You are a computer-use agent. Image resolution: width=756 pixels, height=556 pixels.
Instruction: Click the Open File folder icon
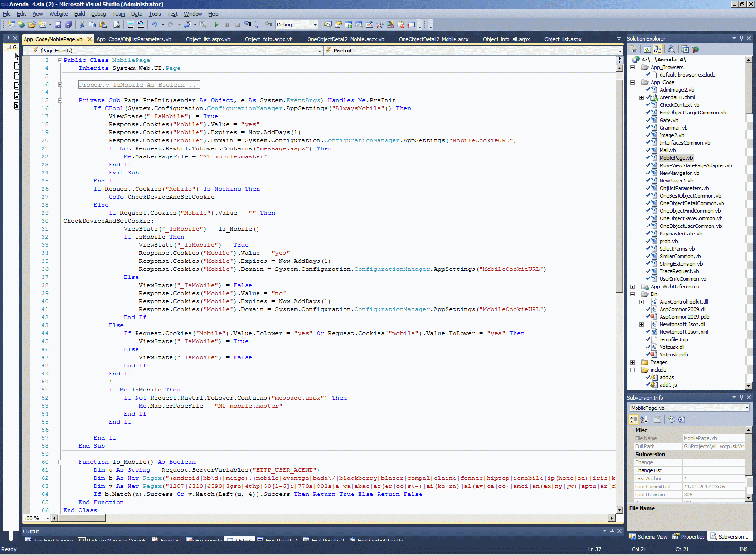(x=32, y=25)
